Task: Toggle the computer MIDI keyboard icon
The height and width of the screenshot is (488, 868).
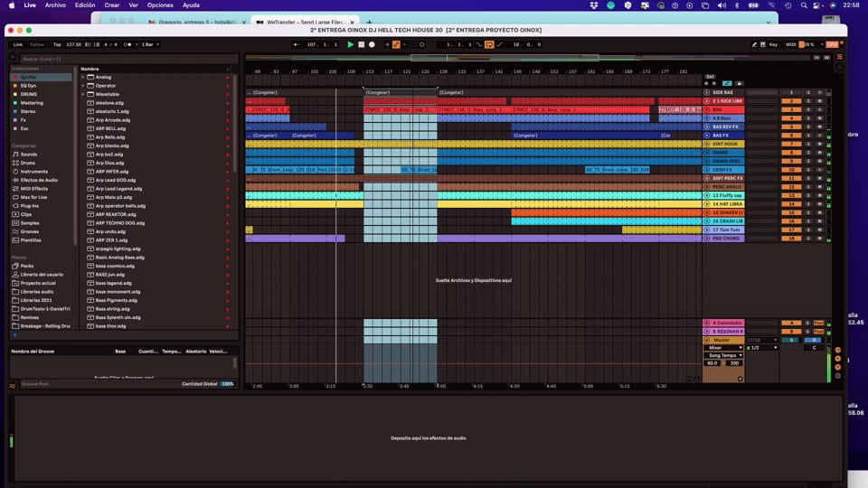Action: [763, 44]
